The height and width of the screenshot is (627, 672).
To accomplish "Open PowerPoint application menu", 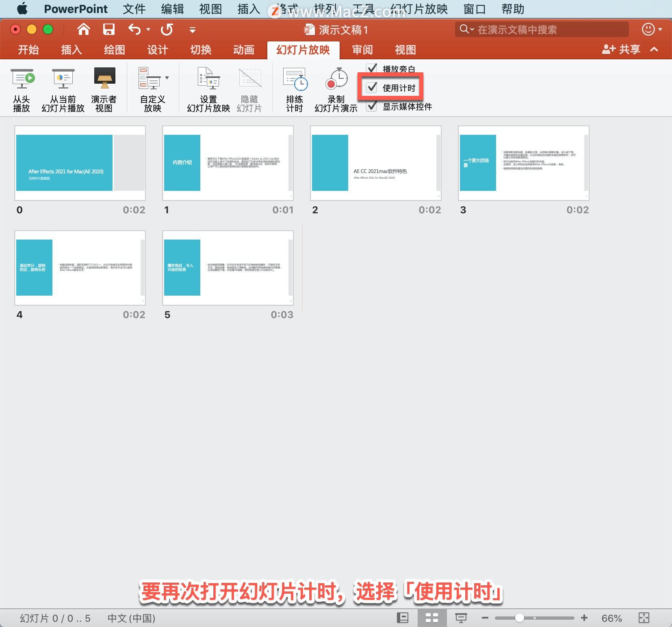I will point(76,9).
